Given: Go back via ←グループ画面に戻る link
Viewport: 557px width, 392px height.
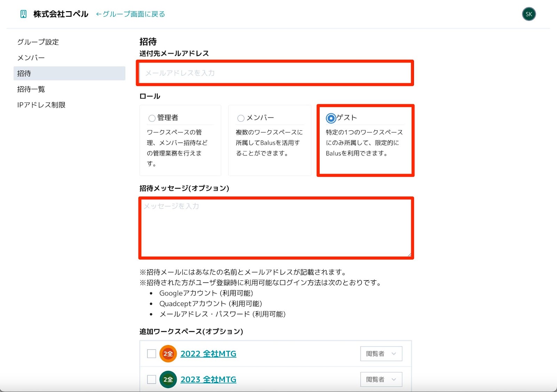Looking at the screenshot, I should point(130,14).
